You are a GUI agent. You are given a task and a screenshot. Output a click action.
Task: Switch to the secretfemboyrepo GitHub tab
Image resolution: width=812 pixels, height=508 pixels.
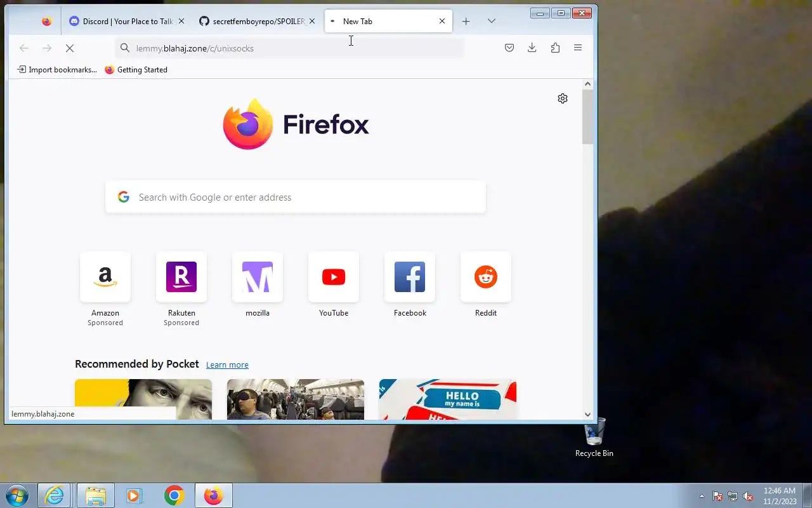pyautogui.click(x=256, y=21)
